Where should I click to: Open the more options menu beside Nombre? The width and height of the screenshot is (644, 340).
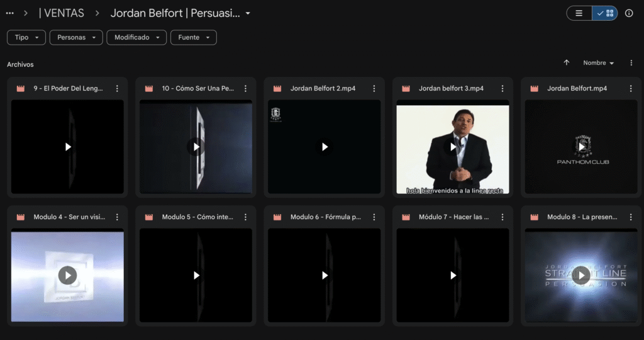[631, 63]
